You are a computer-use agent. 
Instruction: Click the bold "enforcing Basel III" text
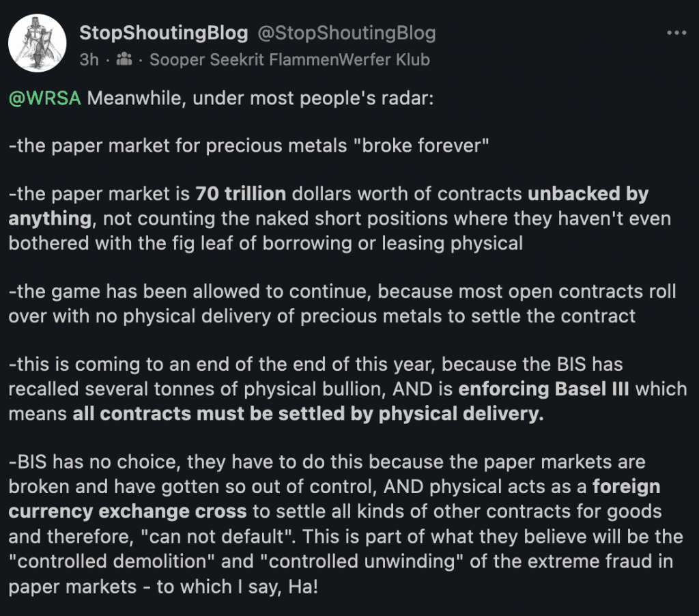click(544, 389)
